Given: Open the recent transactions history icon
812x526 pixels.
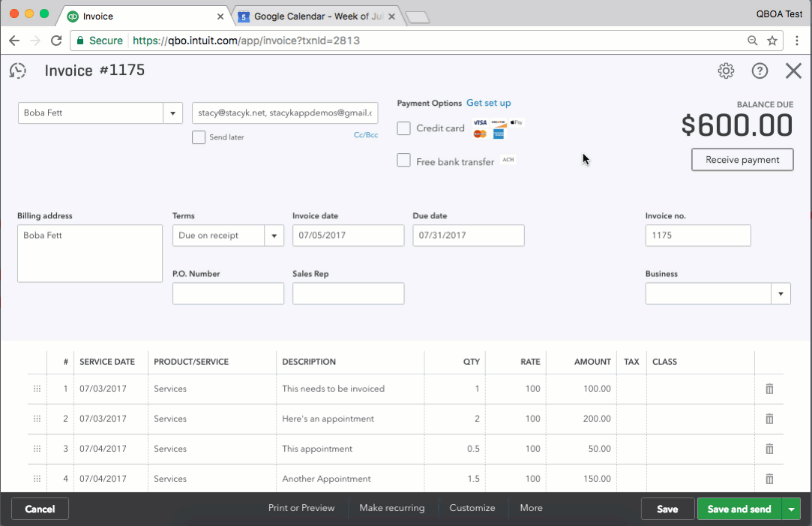Looking at the screenshot, I should click(x=18, y=71).
